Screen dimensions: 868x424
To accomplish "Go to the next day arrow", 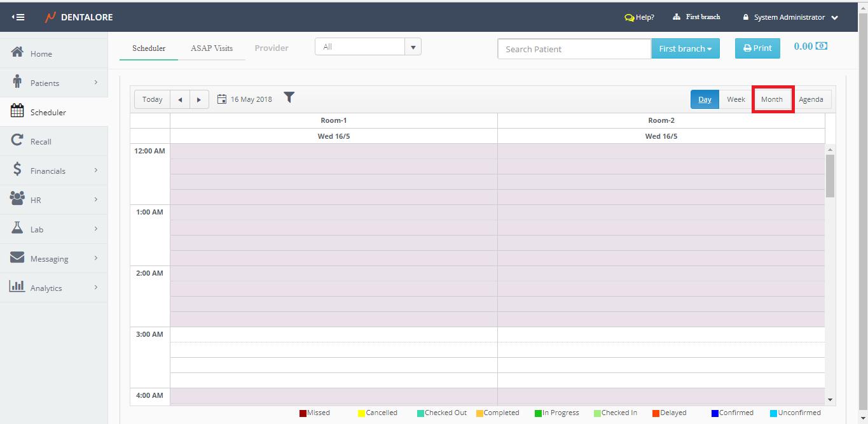I will tap(199, 99).
